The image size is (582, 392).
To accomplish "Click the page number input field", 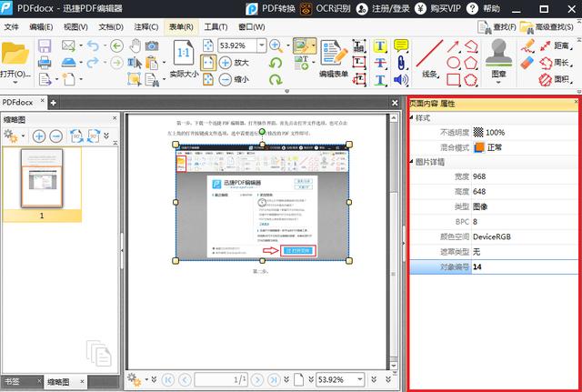I will tap(221, 379).
